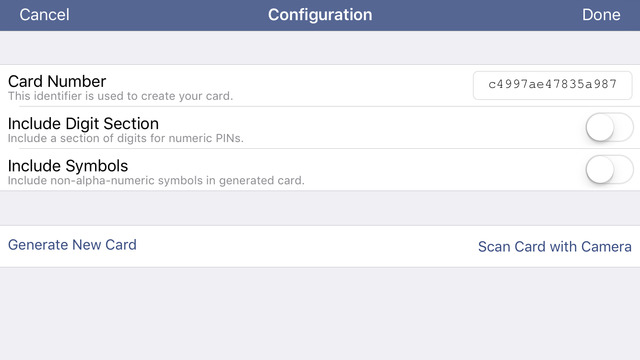This screenshot has height=360, width=640.
Task: Click the blank navigation bar space between Configuration and Done
Action: (x=477, y=15)
